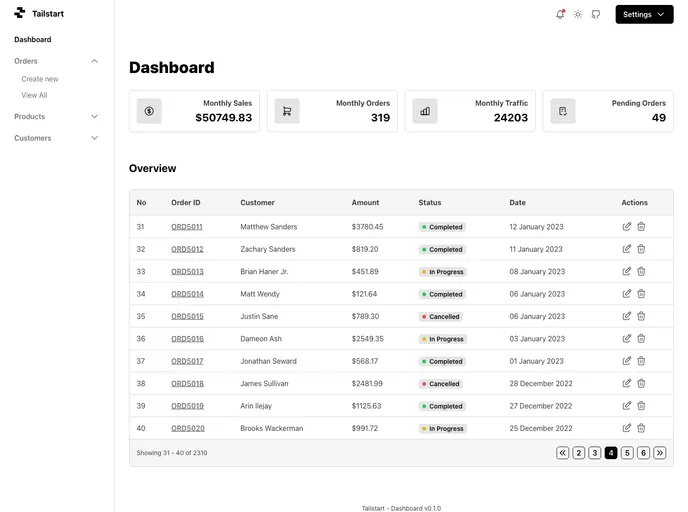Open order link ORD5018
Image resolution: width=688 pixels, height=512 pixels.
[x=187, y=383]
